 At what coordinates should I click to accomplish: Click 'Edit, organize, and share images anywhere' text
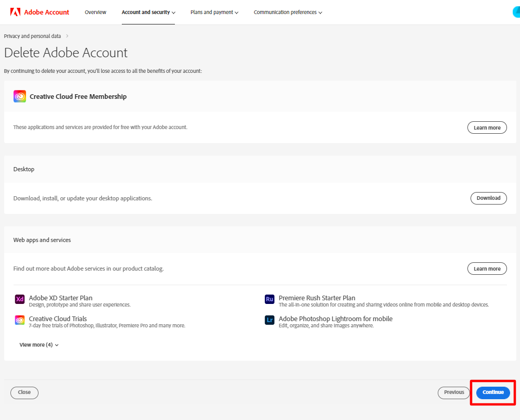tap(326, 325)
